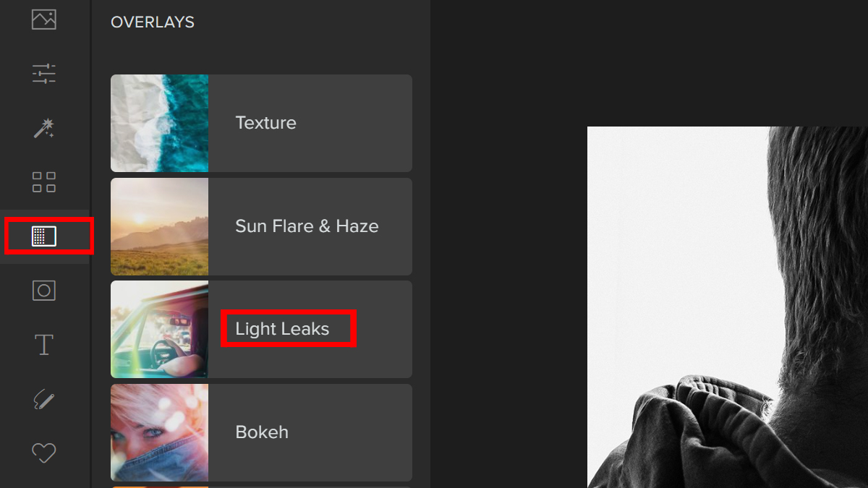Select the drawing pen tool
Screen dimensions: 868x488
click(x=44, y=399)
